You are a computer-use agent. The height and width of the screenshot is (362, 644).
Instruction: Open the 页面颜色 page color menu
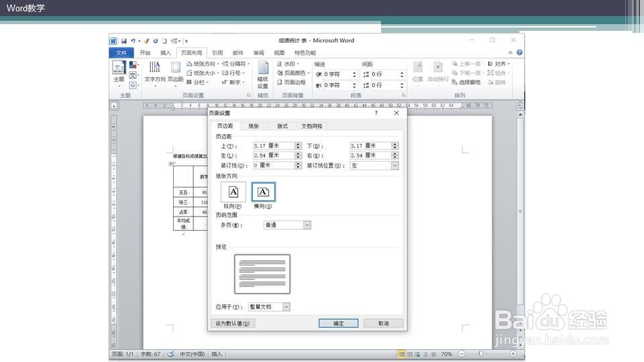click(x=293, y=73)
